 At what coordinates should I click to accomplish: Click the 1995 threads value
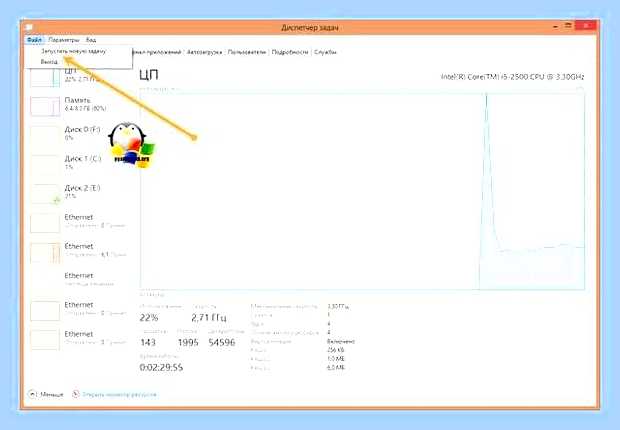(x=188, y=343)
